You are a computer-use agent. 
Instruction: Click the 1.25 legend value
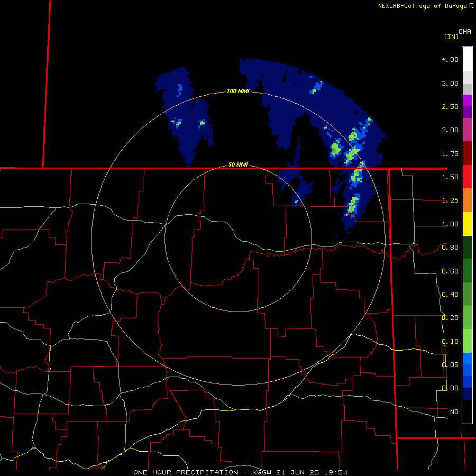coord(450,200)
